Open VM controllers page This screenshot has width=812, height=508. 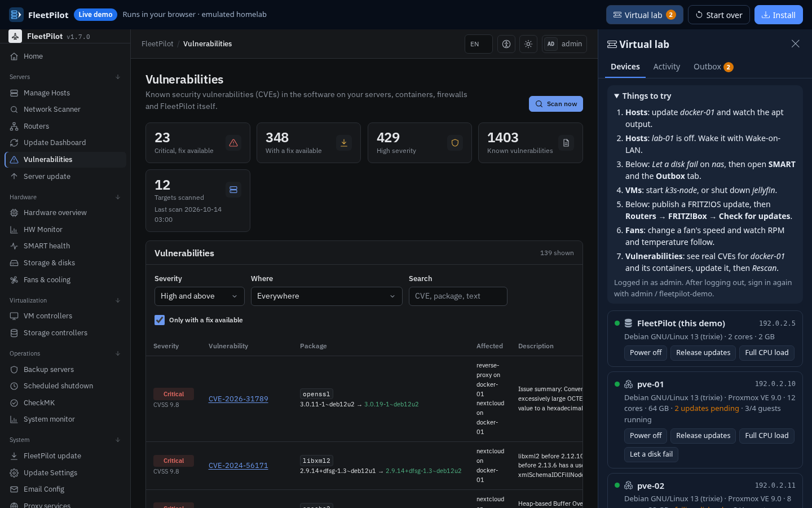pos(65,316)
